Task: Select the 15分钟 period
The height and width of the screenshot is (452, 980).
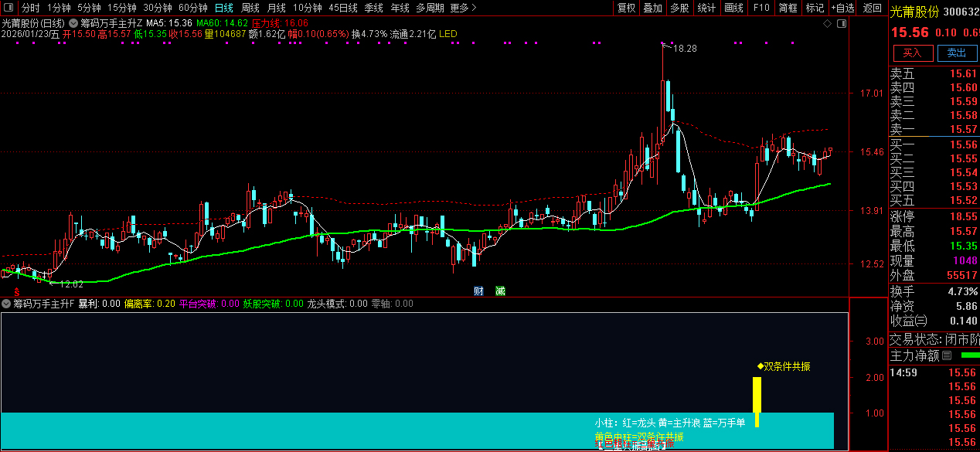Action: tap(121, 8)
